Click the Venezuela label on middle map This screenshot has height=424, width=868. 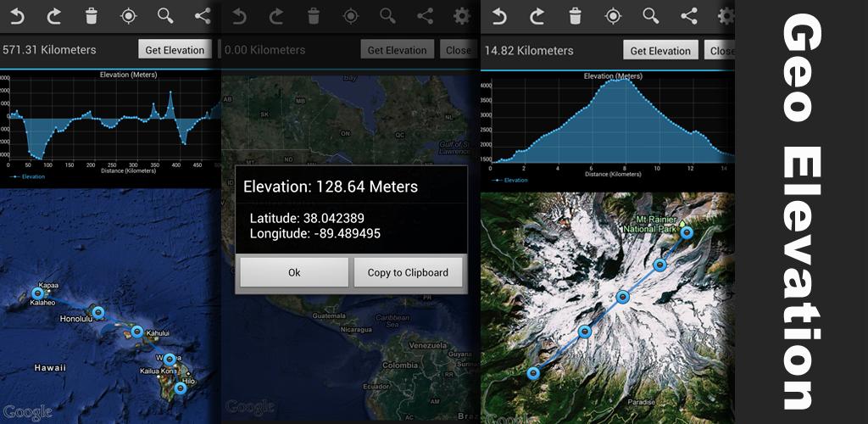click(x=428, y=345)
